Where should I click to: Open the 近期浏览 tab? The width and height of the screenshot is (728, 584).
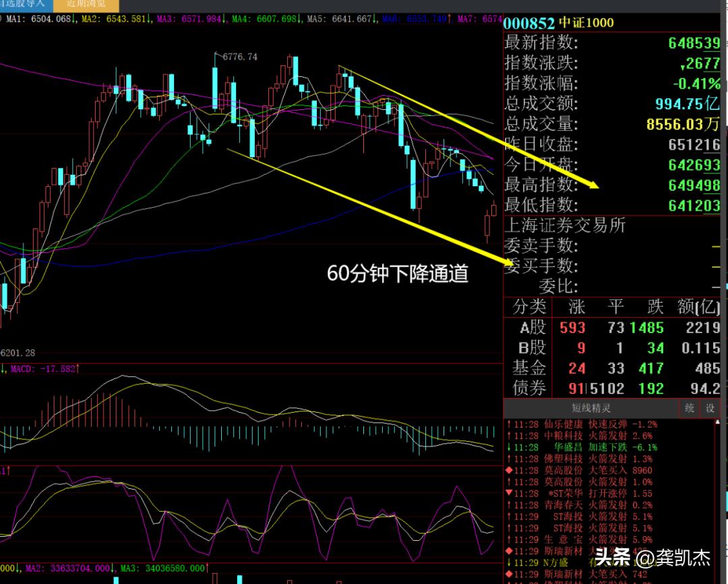(x=86, y=4)
